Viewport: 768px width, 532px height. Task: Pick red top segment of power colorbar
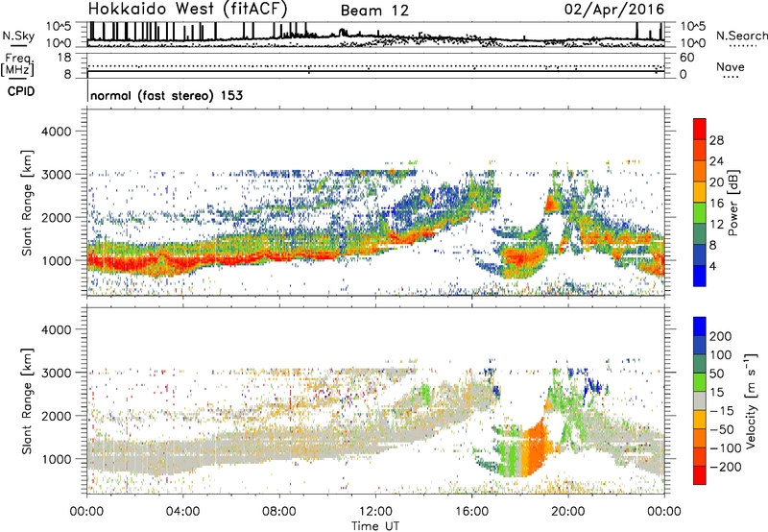click(x=700, y=130)
